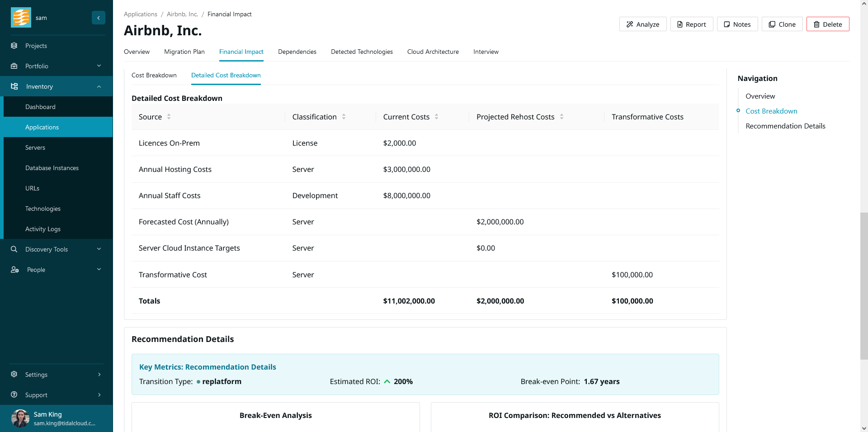Viewport: 868px width, 432px height.
Task: Click the Discovery Tools magnifier icon
Action: coord(14,249)
